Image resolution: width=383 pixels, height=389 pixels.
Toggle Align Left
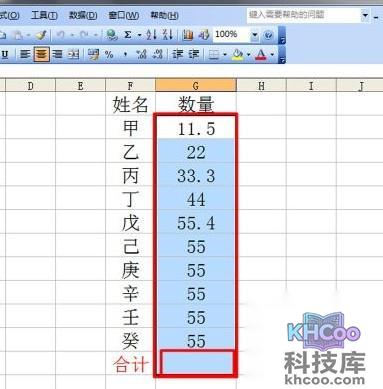pyautogui.click(x=25, y=54)
